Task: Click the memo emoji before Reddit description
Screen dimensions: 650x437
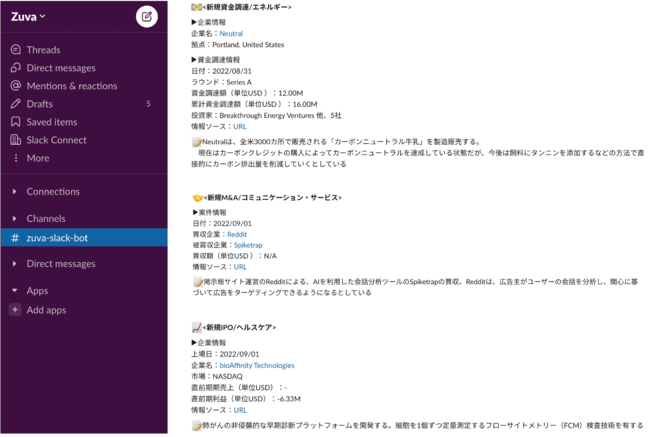Action: (198, 282)
